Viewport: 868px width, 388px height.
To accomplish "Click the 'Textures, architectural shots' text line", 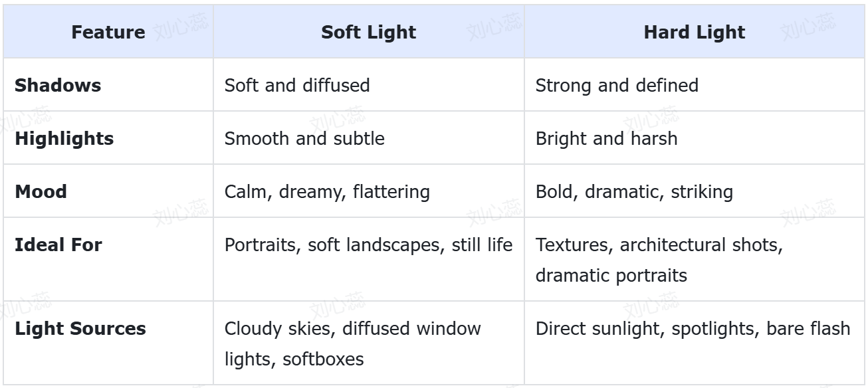I will (659, 244).
